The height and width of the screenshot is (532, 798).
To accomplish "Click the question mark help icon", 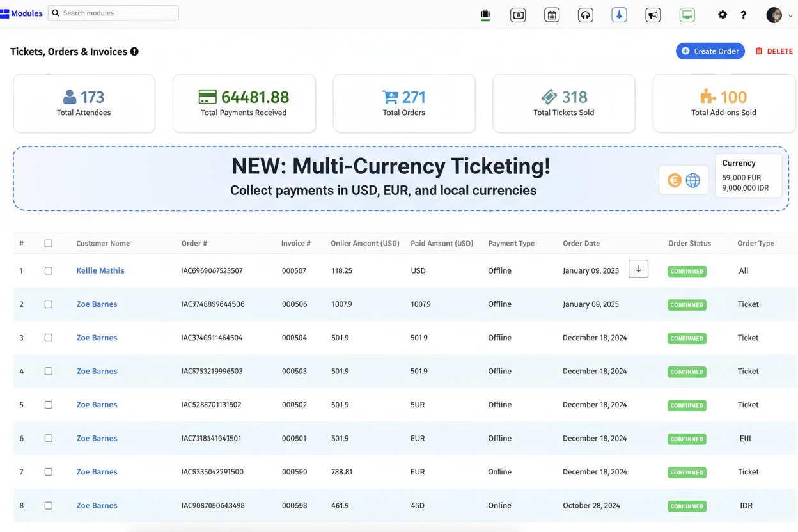I will point(744,15).
